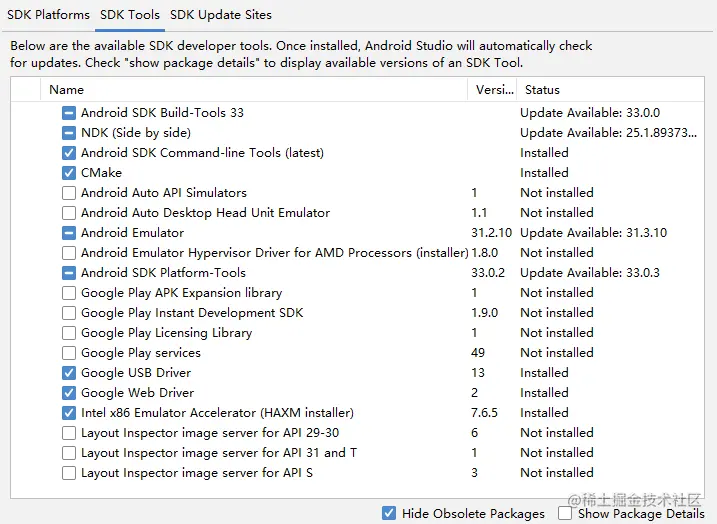Uncheck Android SDK Command-line Tools (latest)

[x=69, y=153]
